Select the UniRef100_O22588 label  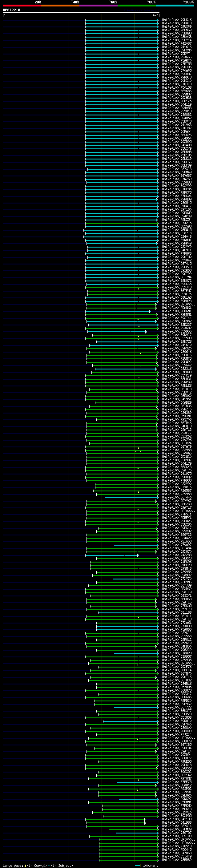(x=177, y=338)
